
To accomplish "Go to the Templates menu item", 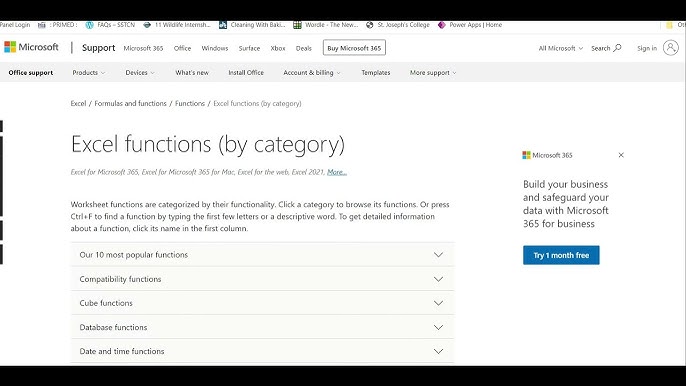I will click(375, 73).
